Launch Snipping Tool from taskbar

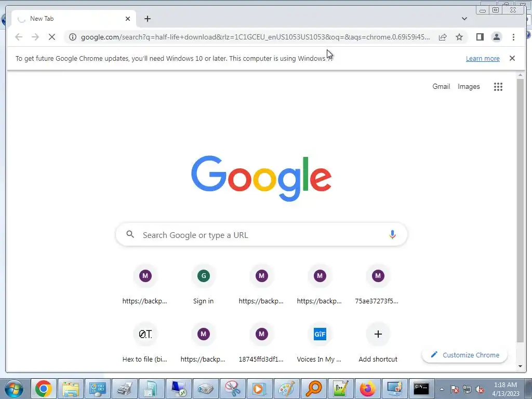232,389
